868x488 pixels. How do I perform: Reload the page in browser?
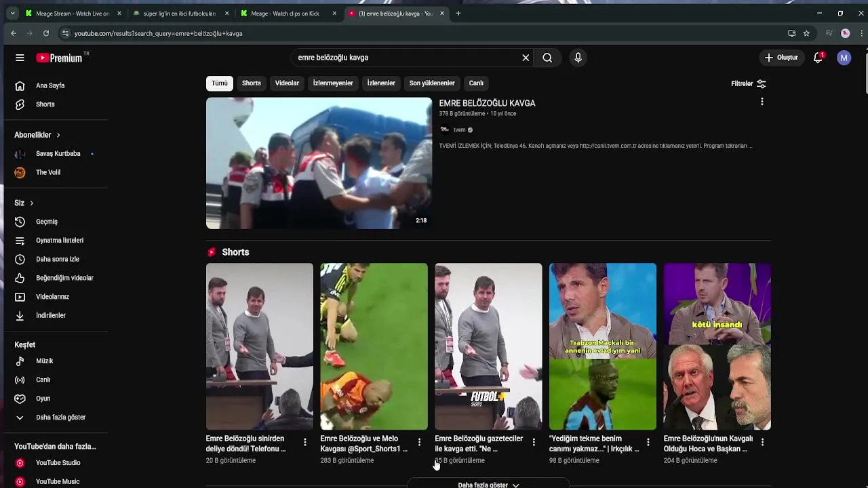click(46, 33)
